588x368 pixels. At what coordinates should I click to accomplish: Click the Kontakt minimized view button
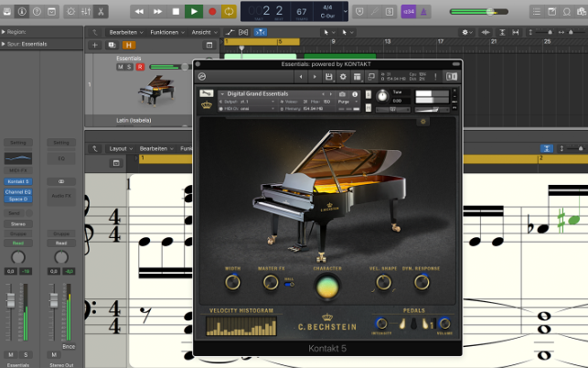(x=371, y=77)
